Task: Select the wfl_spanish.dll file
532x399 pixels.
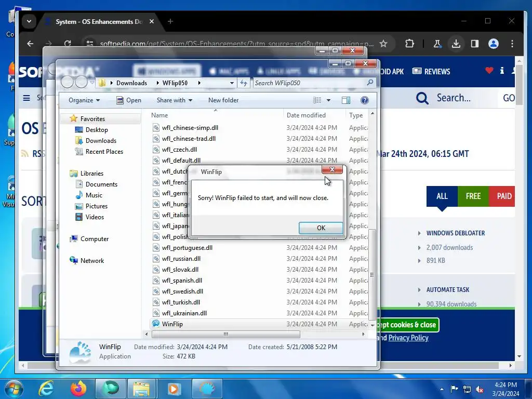Action: point(182,280)
